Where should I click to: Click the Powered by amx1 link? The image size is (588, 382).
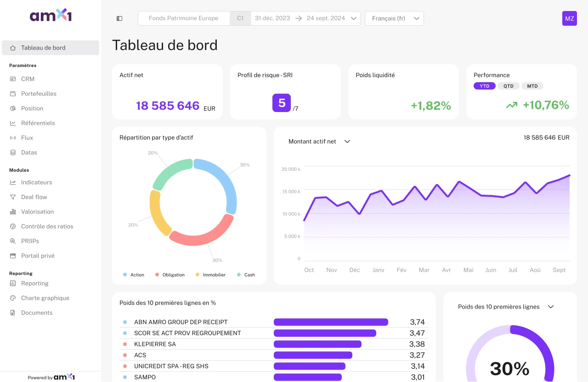[x=51, y=377]
